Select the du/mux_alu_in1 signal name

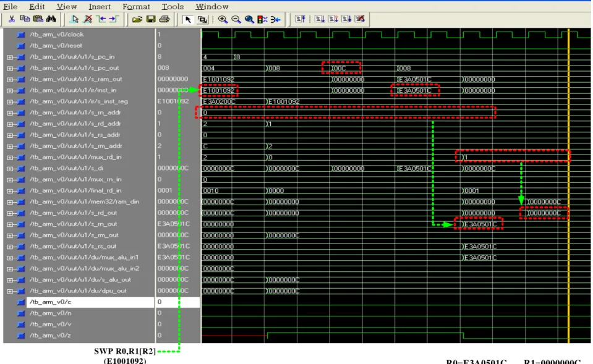(84, 258)
